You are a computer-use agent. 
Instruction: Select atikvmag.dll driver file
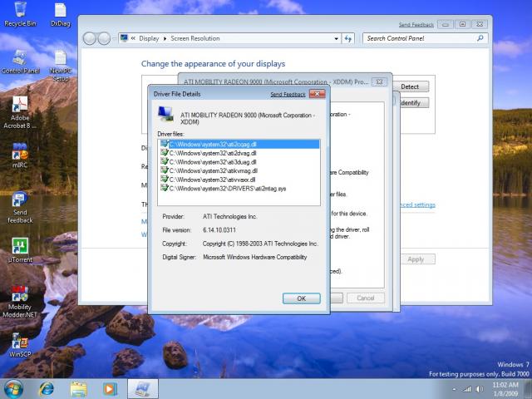tap(239, 170)
